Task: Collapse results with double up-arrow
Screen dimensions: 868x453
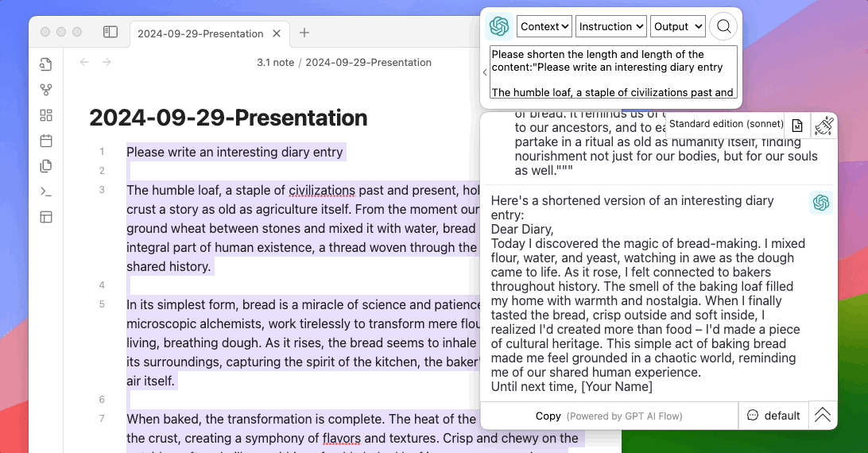Action: click(823, 416)
